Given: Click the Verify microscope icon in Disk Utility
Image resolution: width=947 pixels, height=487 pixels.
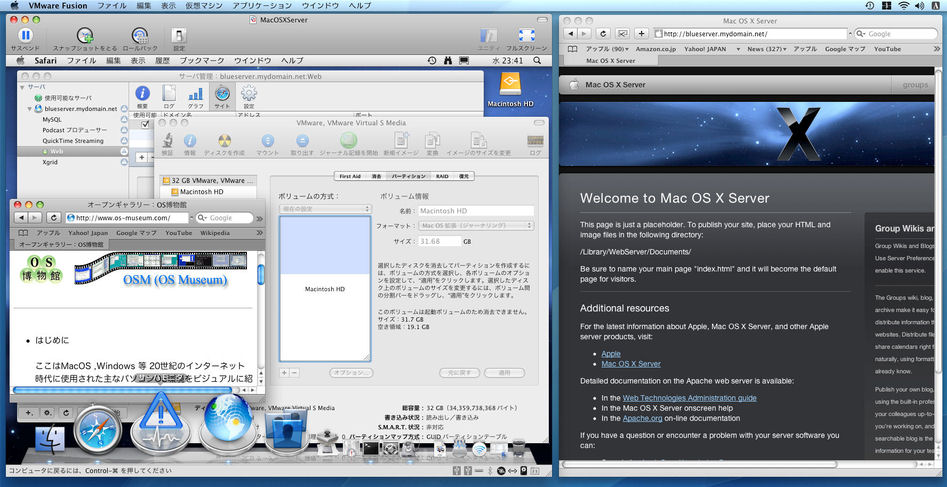Looking at the screenshot, I should (167, 141).
